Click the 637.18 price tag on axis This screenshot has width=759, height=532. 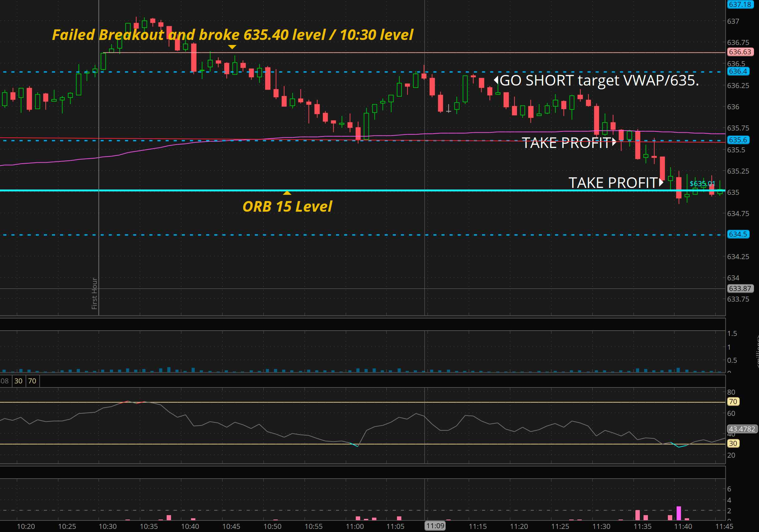pos(740,4)
